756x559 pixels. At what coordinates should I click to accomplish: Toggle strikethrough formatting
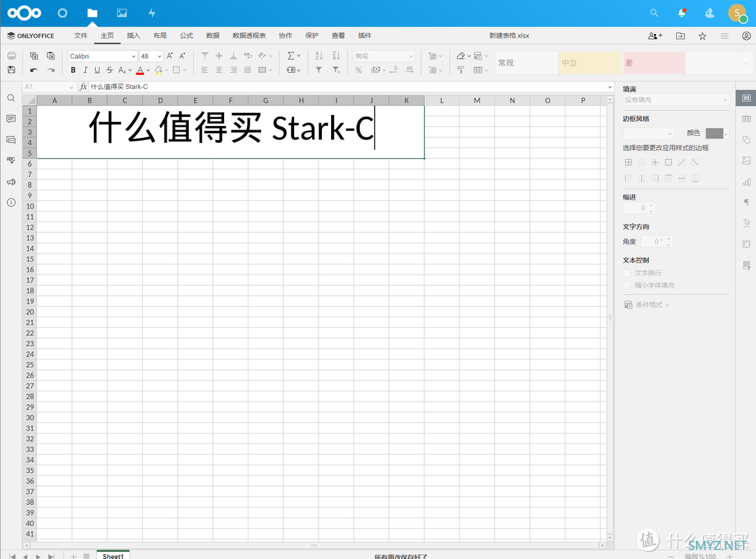pos(109,70)
